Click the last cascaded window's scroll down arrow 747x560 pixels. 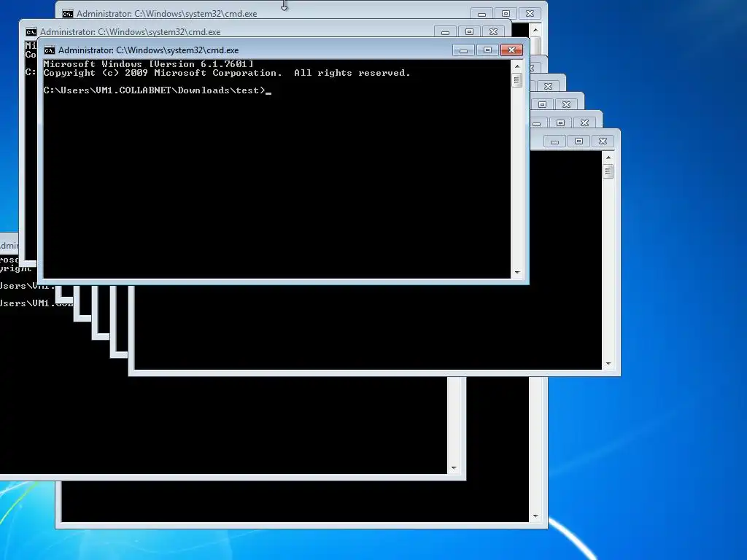pyautogui.click(x=608, y=364)
